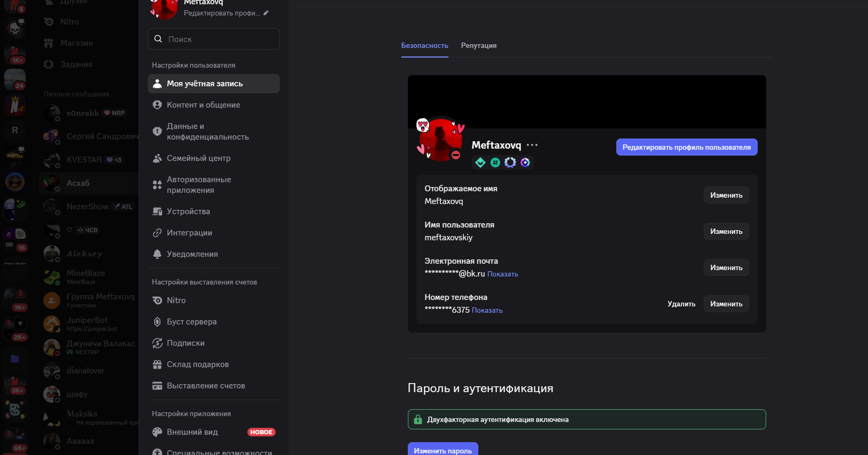Open Nitro in the background Discord DM sidebar
This screenshot has width=868, height=455.
pos(89,22)
